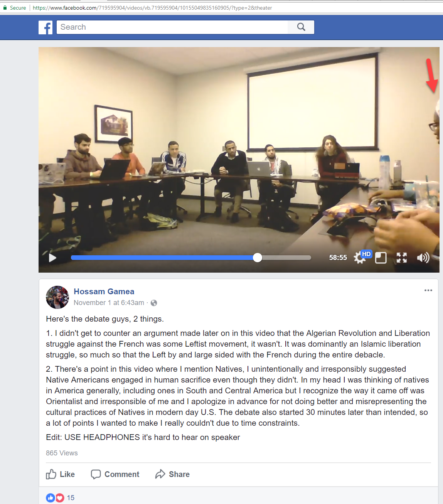Seek using the video progress bar

tap(191, 258)
